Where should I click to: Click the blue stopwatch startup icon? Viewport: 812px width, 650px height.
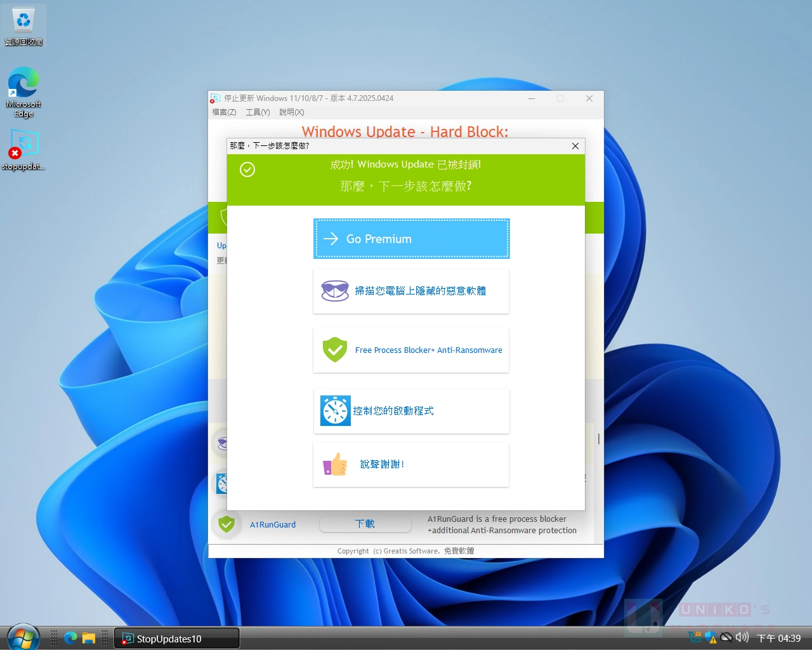pos(335,411)
